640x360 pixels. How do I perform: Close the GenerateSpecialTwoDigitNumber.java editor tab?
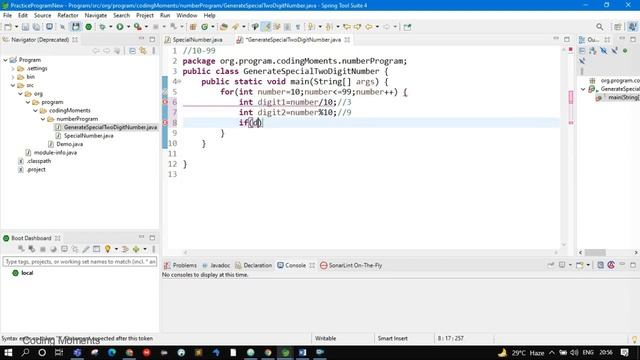tap(347, 40)
